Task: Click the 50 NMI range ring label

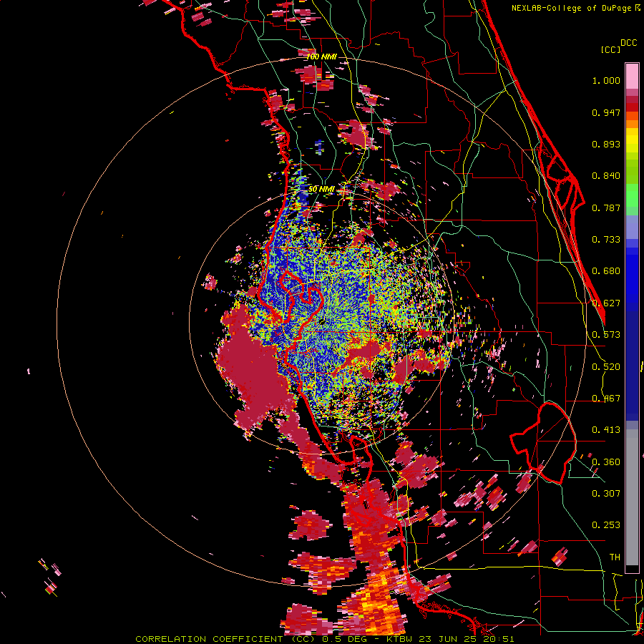Action: [x=321, y=189]
